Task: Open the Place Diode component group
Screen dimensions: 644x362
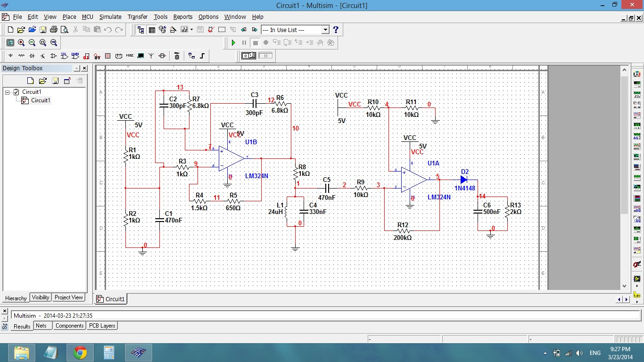Action: pyautogui.click(x=33, y=56)
